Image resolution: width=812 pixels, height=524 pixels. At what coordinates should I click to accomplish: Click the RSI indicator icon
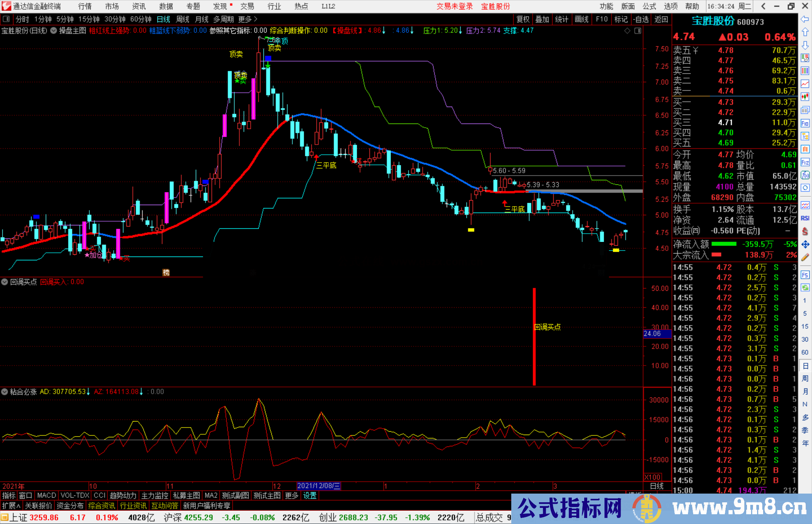click(805, 218)
